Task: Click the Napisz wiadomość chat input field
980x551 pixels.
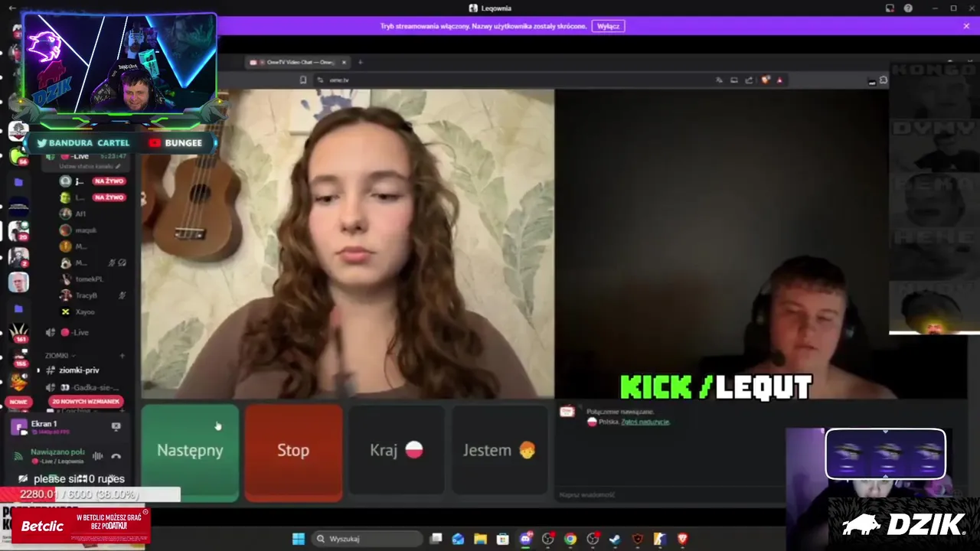Action: (x=670, y=494)
